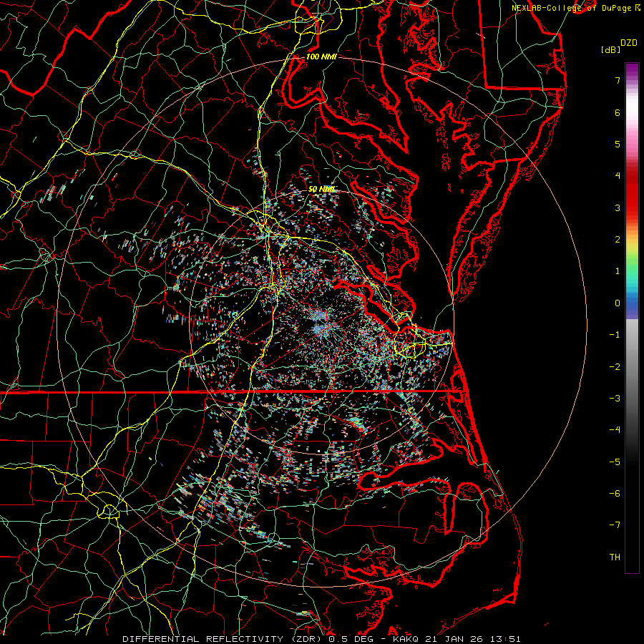The width and height of the screenshot is (644, 644).
Task: Click the -2 value on the color scale
Action: point(615,367)
